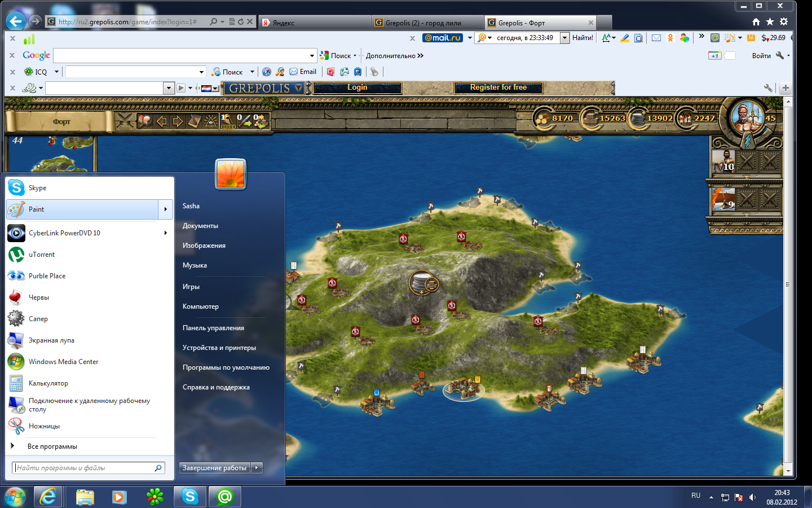Open Документы in Start menu
The image size is (812, 508).
(200, 226)
